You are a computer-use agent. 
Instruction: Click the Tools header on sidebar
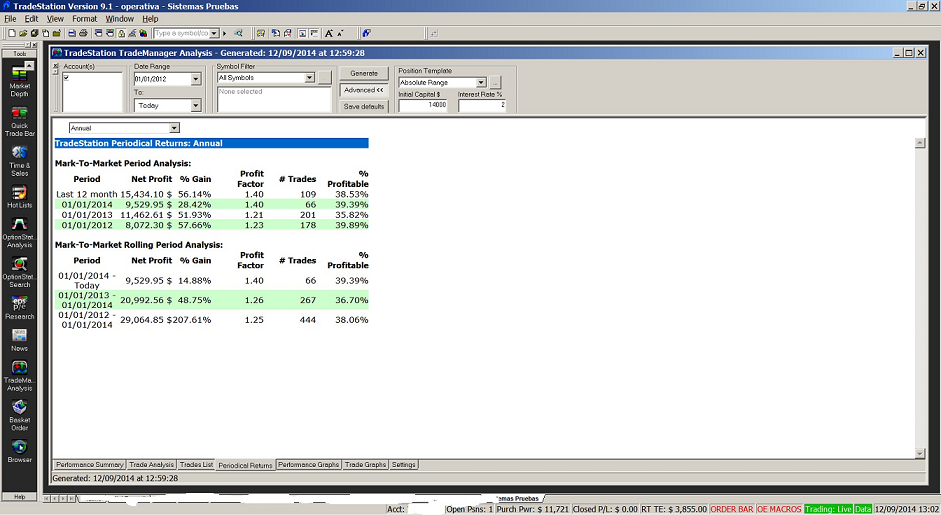pos(19,53)
